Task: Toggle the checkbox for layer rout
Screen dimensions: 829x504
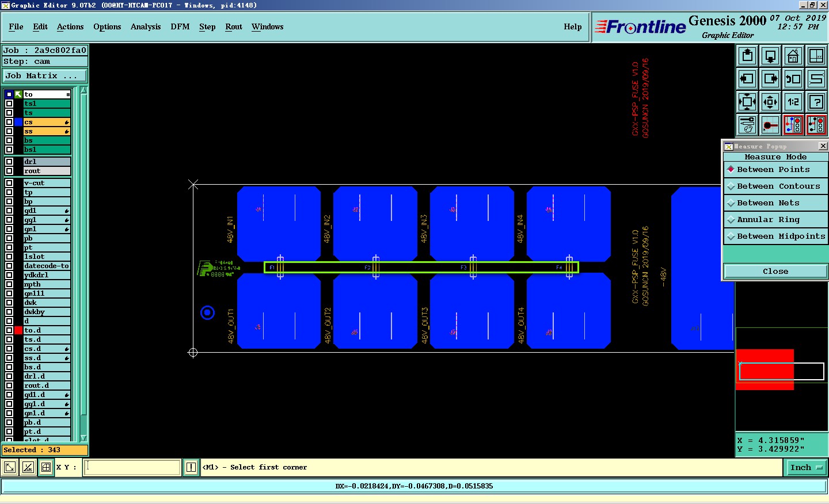Action: pos(9,171)
